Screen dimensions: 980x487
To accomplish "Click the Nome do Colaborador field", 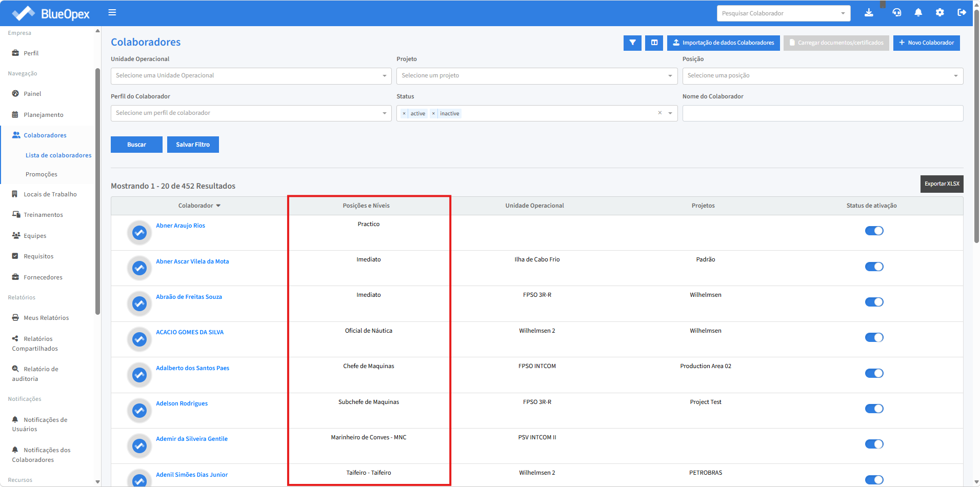I will 823,113.
